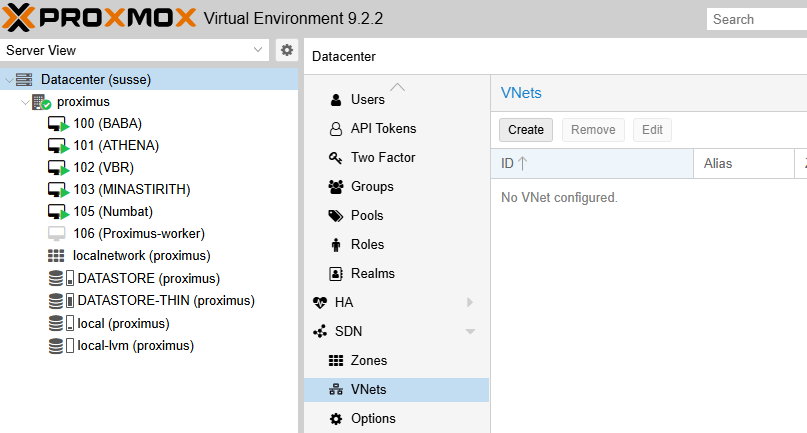Open the Realms menu item
807x433 pixels.
pyautogui.click(x=396, y=273)
